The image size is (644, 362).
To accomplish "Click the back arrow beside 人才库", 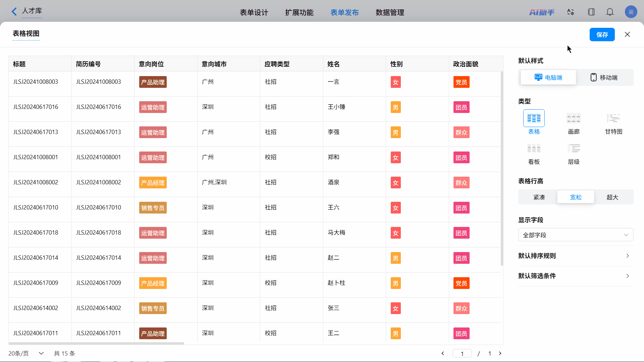I will click(x=14, y=12).
